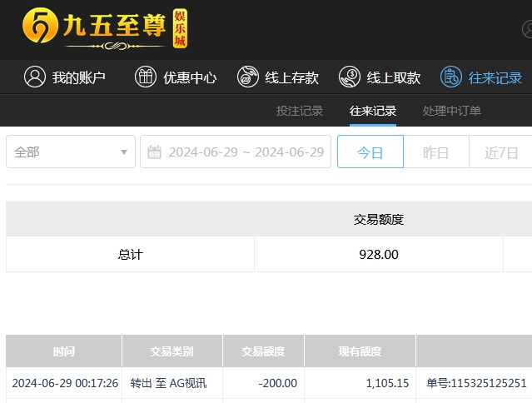Screen dimensions: 532x403
Task: Click the total value 928.00
Action: 379,254
